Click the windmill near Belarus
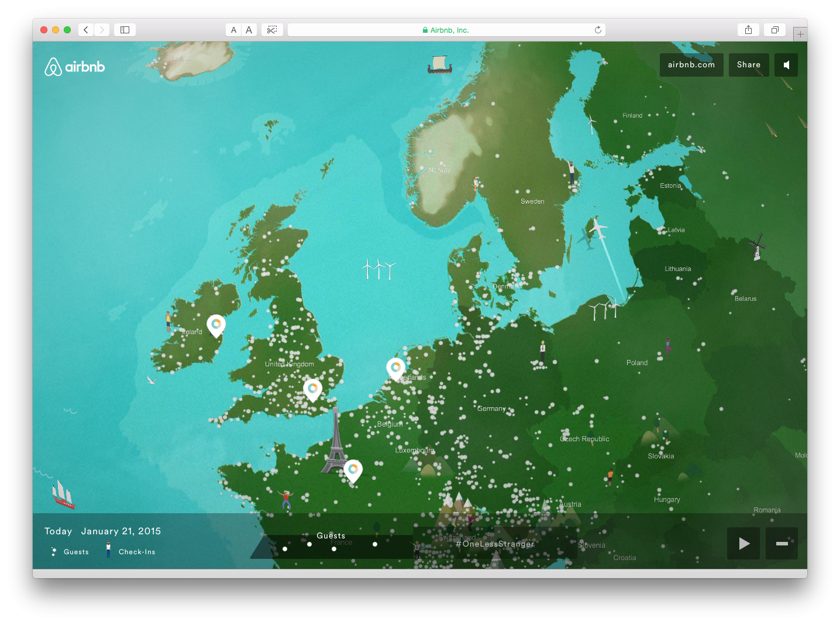This screenshot has width=840, height=625. pos(758,246)
